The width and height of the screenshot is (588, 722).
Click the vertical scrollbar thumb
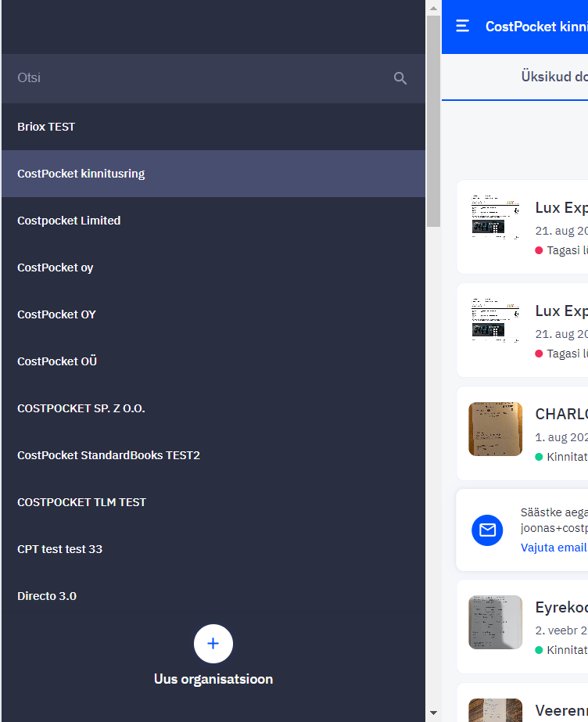pos(433,121)
